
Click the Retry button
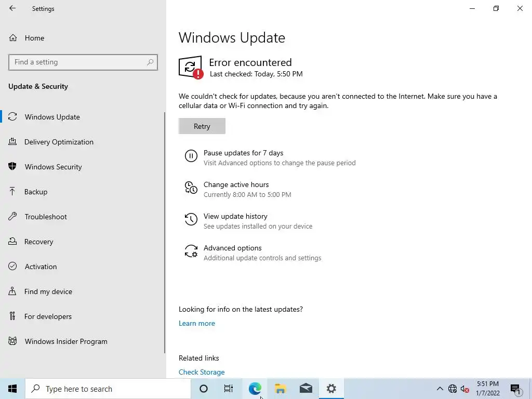click(x=202, y=126)
